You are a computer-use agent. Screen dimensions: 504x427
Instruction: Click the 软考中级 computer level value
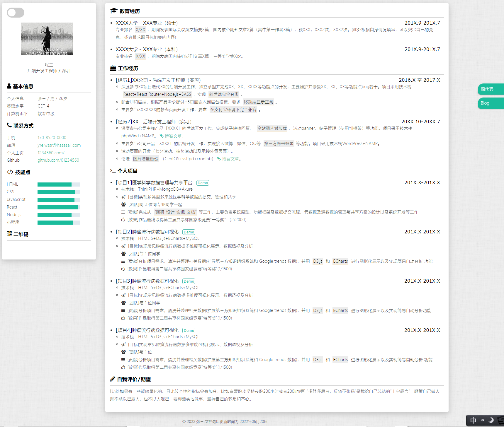click(x=46, y=114)
